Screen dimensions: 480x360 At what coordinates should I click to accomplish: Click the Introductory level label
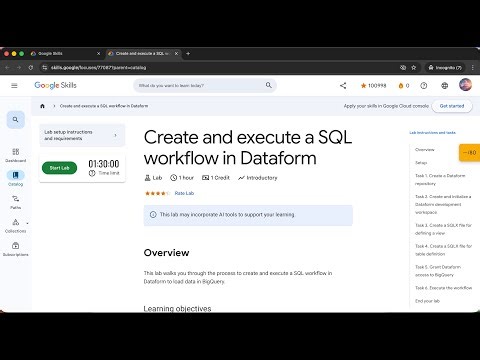pyautogui.click(x=257, y=178)
